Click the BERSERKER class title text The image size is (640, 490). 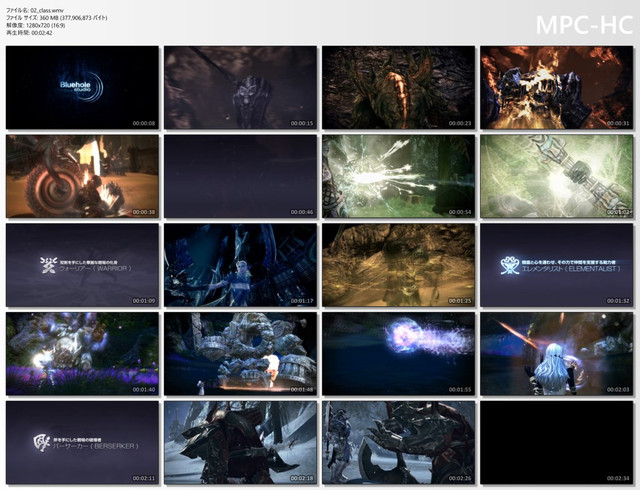tap(96, 446)
